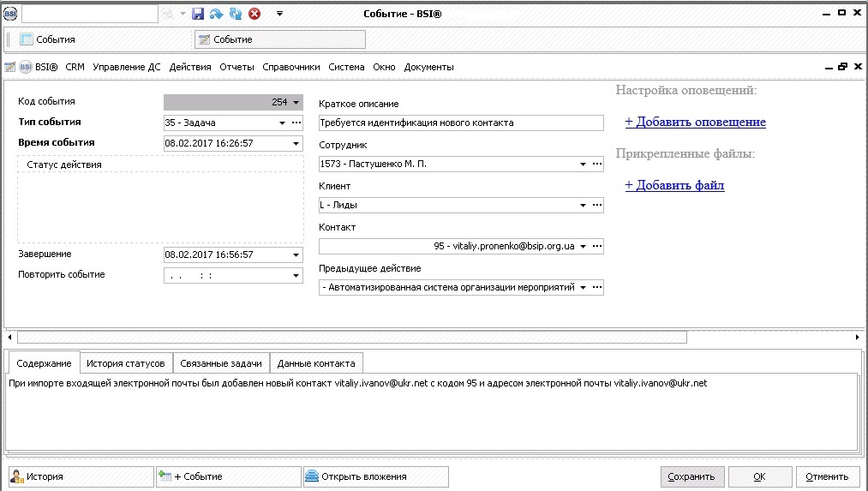Screen dimensions: 868x491
Task: Click the refresh arrows icon in toolbar
Action: 235,14
